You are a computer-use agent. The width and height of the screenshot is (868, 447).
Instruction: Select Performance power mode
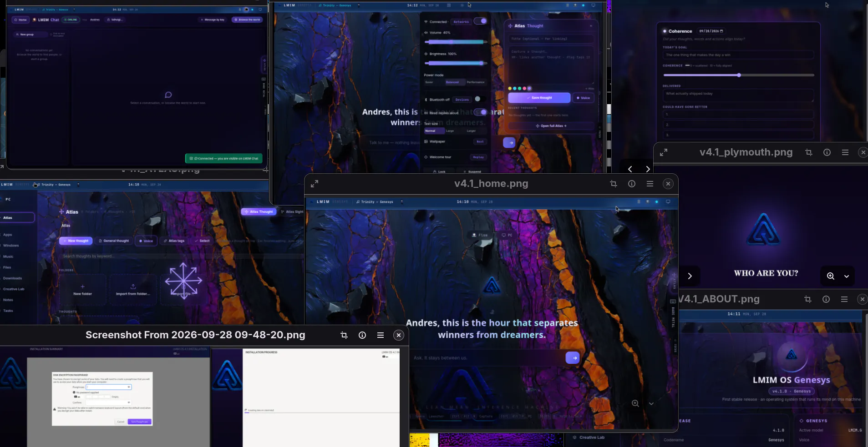476,82
